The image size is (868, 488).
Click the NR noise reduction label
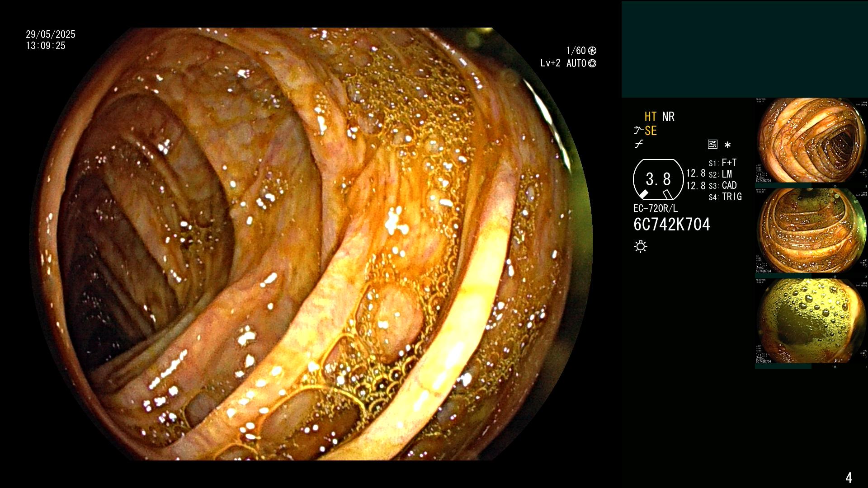[668, 117]
